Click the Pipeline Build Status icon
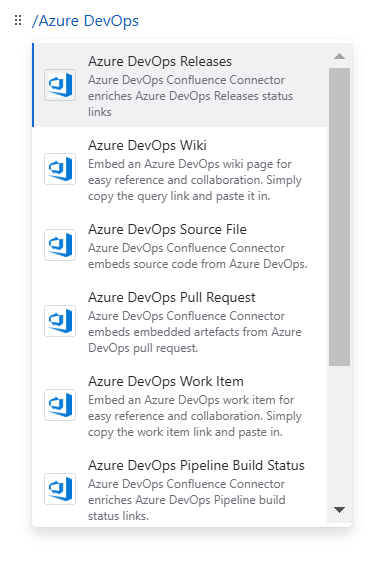Viewport: 387px width, 568px height. coord(60,489)
